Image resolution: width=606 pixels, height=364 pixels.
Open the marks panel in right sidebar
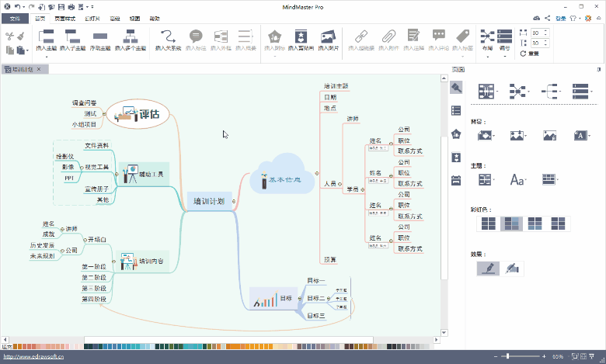tap(456, 134)
